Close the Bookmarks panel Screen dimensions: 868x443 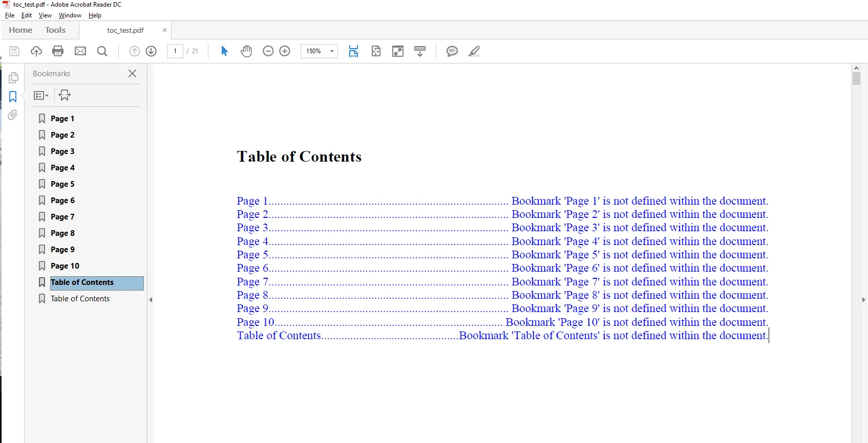coord(132,74)
